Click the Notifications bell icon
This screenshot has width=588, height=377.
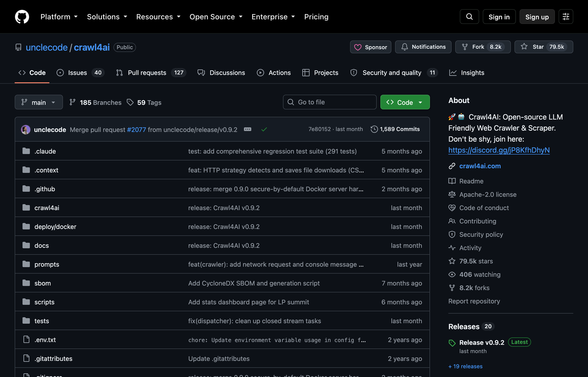(405, 47)
